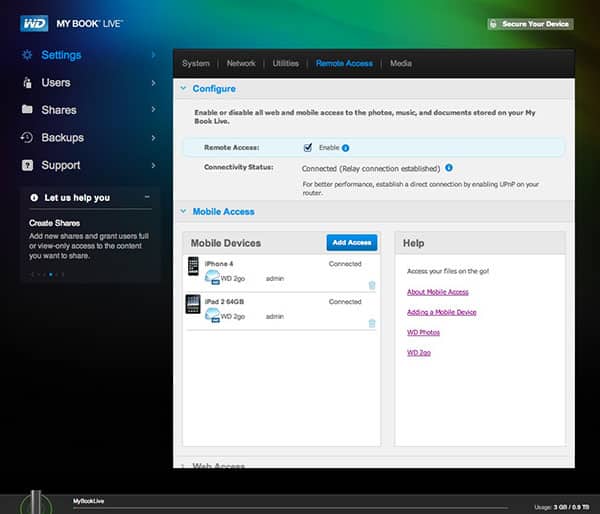
Task: Click the Secure Your Device button
Action: pyautogui.click(x=530, y=24)
